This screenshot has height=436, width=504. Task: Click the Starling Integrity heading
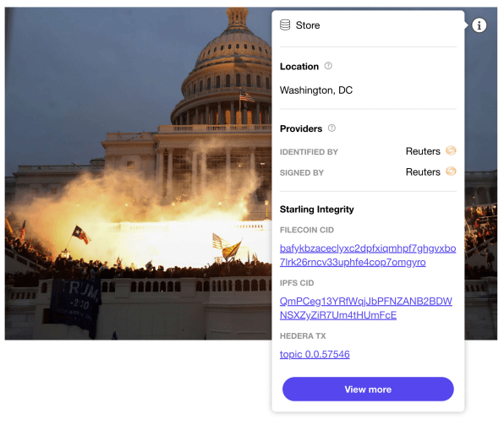click(x=316, y=210)
